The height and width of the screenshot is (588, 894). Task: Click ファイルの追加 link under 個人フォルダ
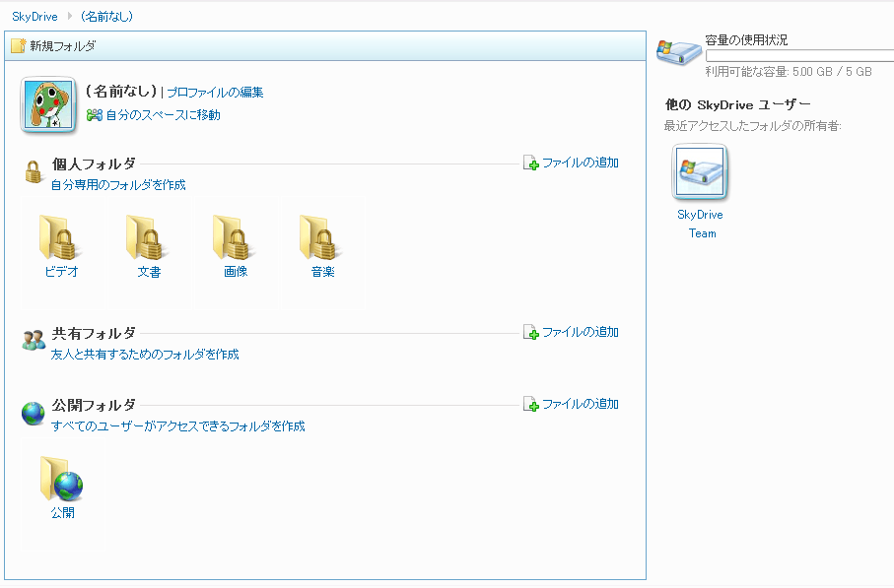click(x=581, y=163)
